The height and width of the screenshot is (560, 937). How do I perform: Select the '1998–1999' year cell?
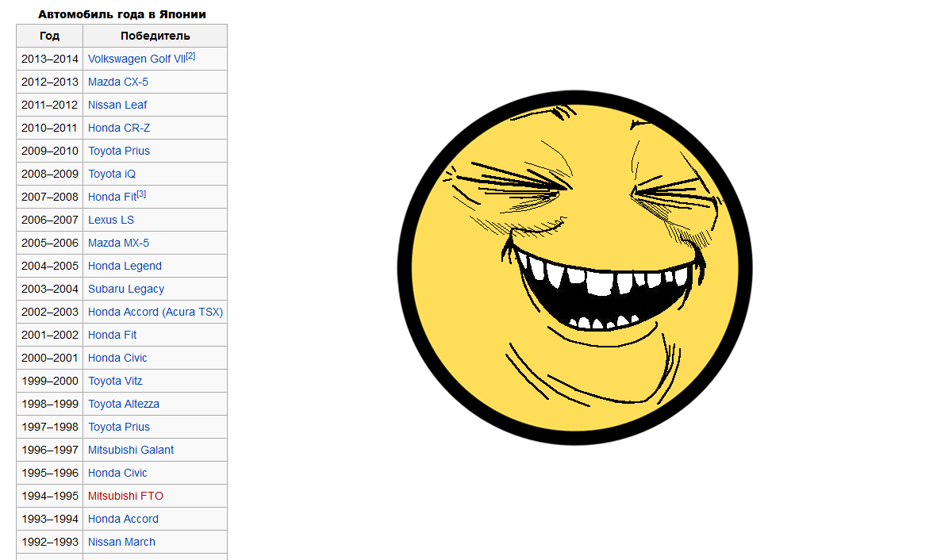pos(50,404)
